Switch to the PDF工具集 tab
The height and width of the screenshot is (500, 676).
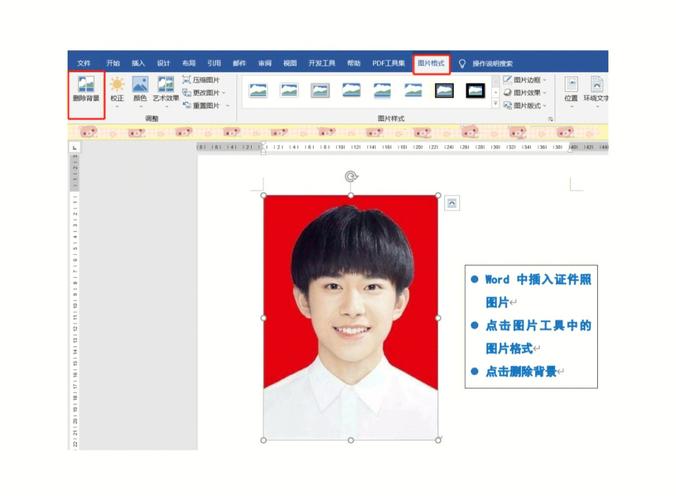coord(388,63)
